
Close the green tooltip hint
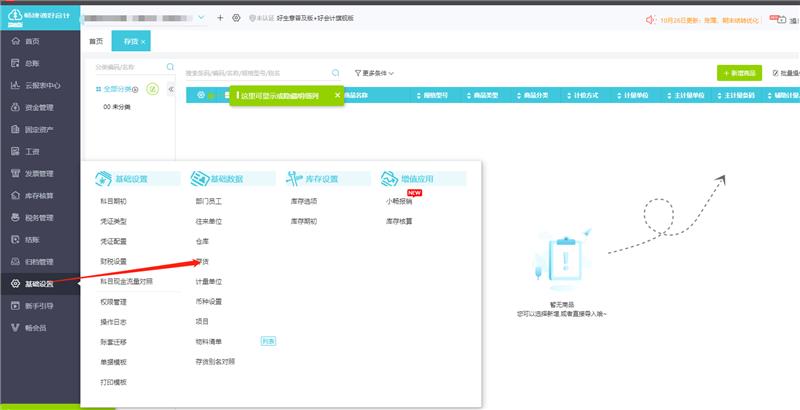click(337, 95)
